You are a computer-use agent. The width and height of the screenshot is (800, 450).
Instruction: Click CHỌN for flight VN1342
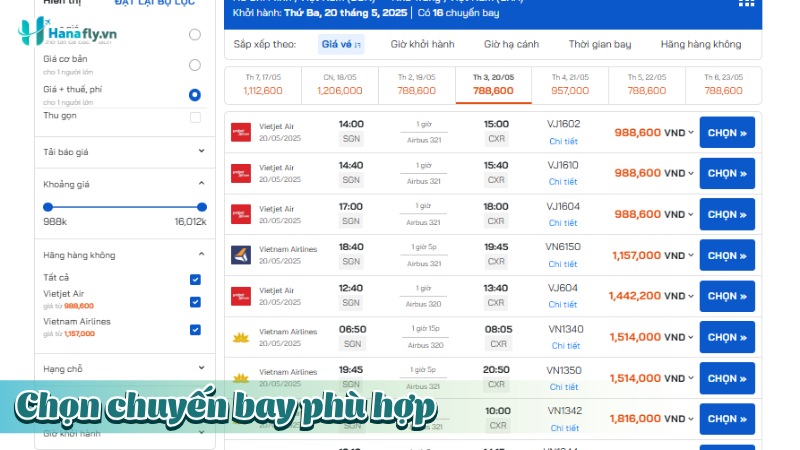(727, 419)
